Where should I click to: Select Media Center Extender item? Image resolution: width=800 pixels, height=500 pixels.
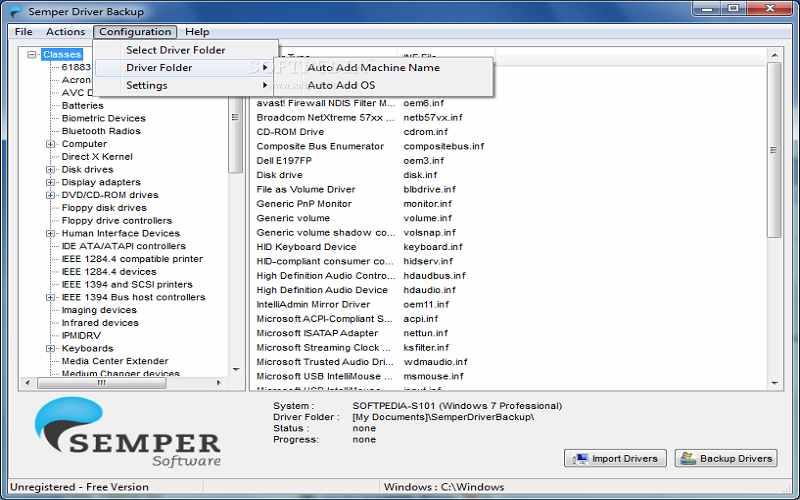pos(115,361)
